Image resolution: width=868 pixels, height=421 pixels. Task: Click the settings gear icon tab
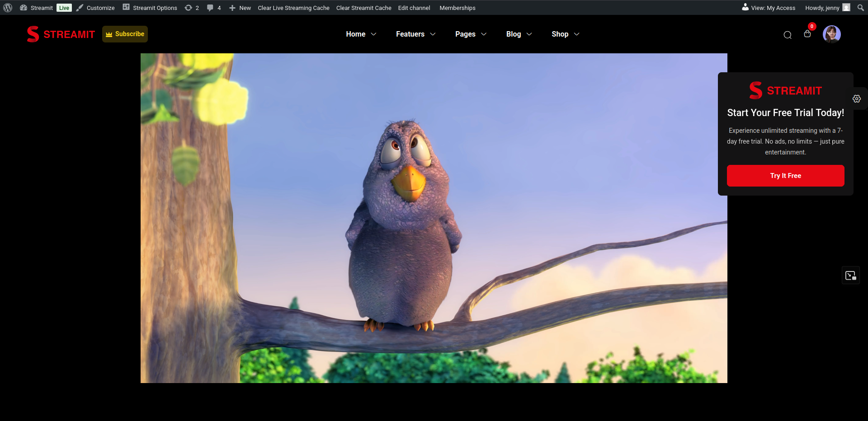tap(857, 98)
